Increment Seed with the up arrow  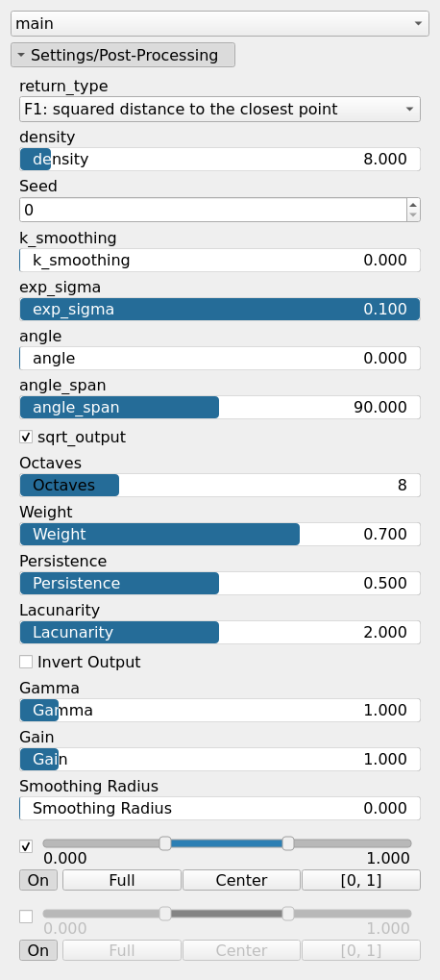pyautogui.click(x=412, y=205)
